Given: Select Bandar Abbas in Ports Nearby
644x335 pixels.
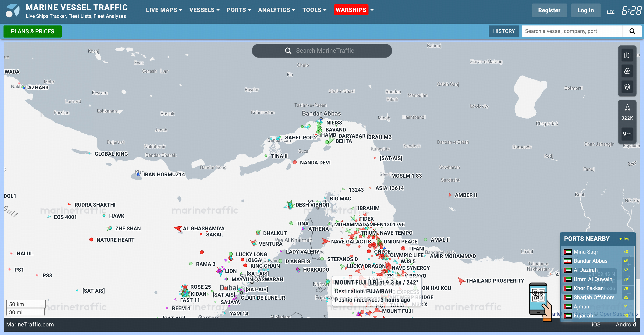Looking at the screenshot, I should coord(590,261).
